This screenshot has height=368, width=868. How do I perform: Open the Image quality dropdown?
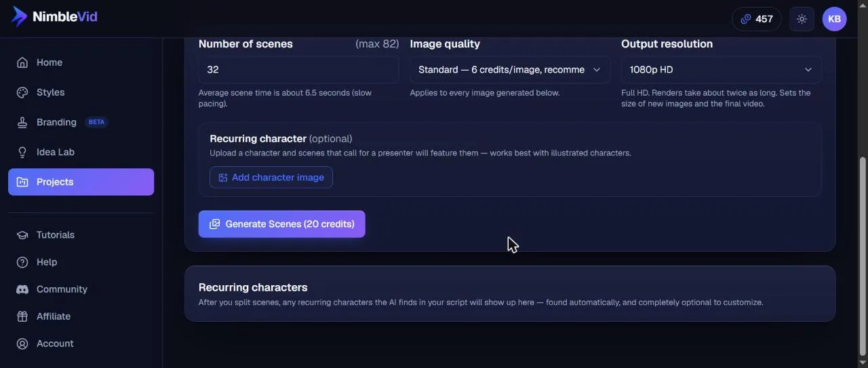[510, 69]
